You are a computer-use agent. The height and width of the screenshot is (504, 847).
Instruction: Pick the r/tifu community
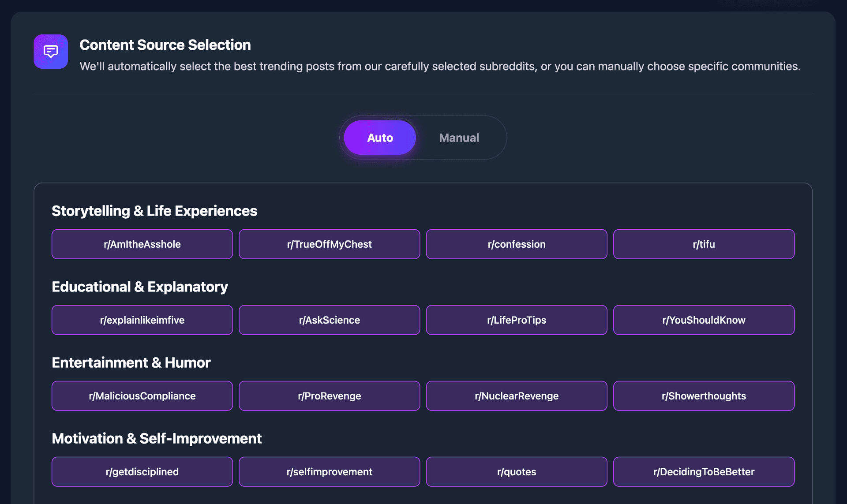(x=704, y=244)
